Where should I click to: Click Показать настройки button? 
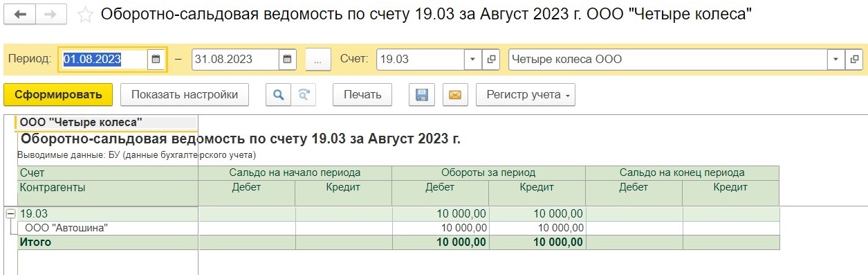click(185, 95)
